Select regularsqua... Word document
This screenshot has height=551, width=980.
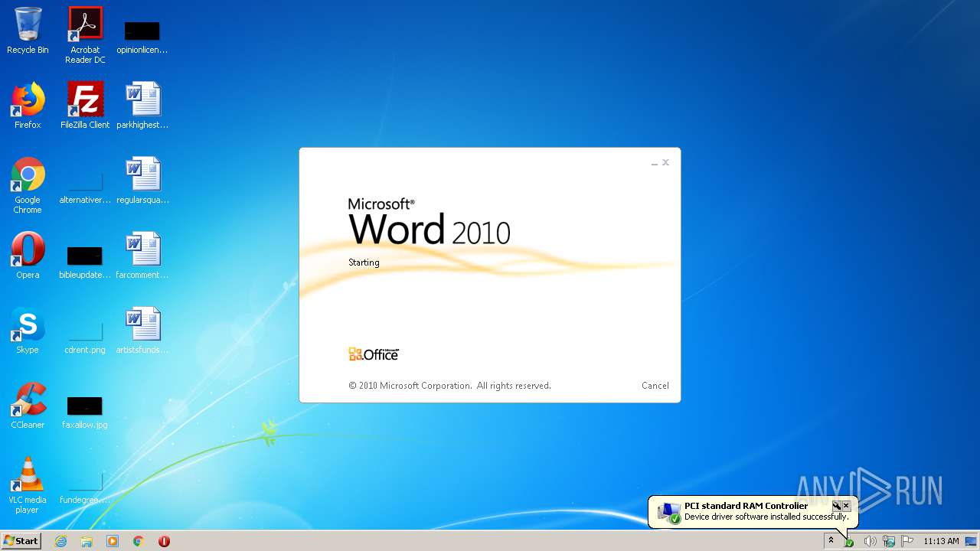coord(142,181)
